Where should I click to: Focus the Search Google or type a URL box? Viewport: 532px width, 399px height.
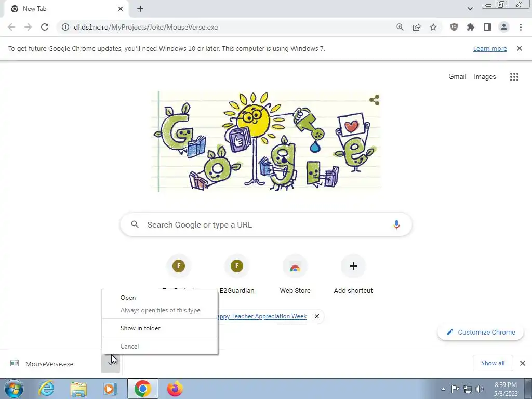[267, 224]
